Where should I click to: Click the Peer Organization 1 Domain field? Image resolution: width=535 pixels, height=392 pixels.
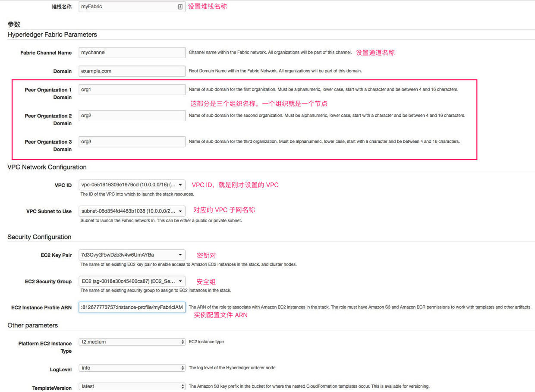click(132, 90)
